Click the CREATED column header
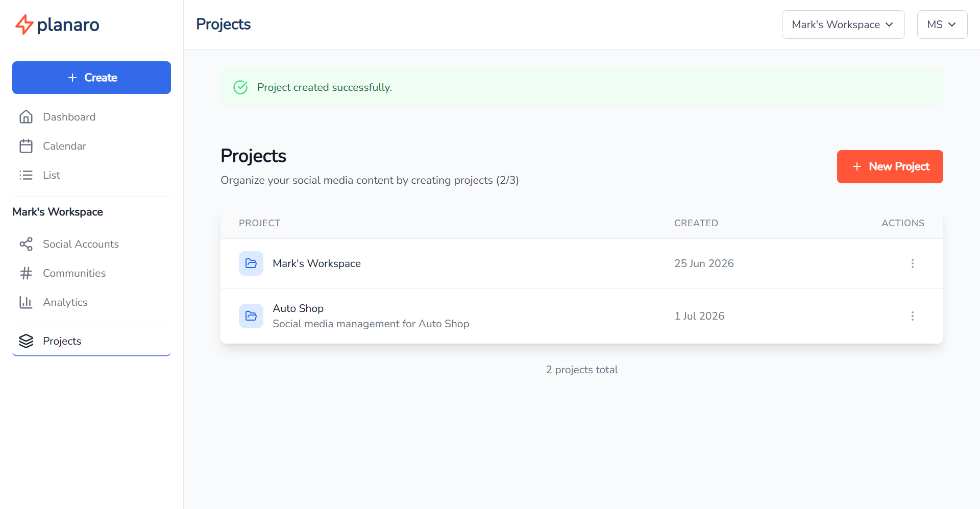 point(696,223)
